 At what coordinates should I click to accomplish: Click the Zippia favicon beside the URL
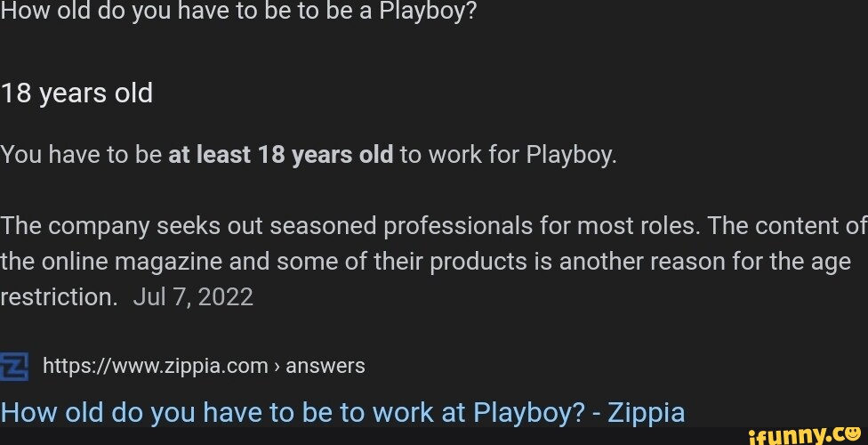point(14,366)
